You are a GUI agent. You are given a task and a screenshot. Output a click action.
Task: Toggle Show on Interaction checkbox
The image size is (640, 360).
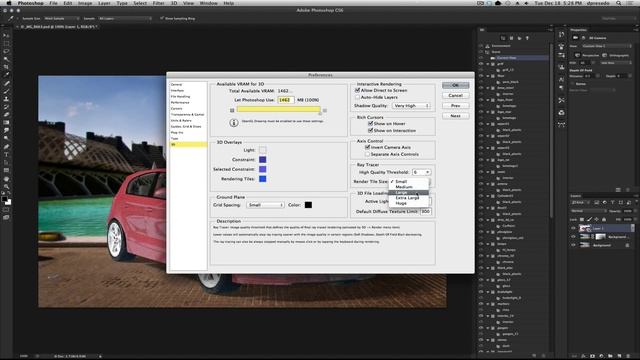[371, 130]
